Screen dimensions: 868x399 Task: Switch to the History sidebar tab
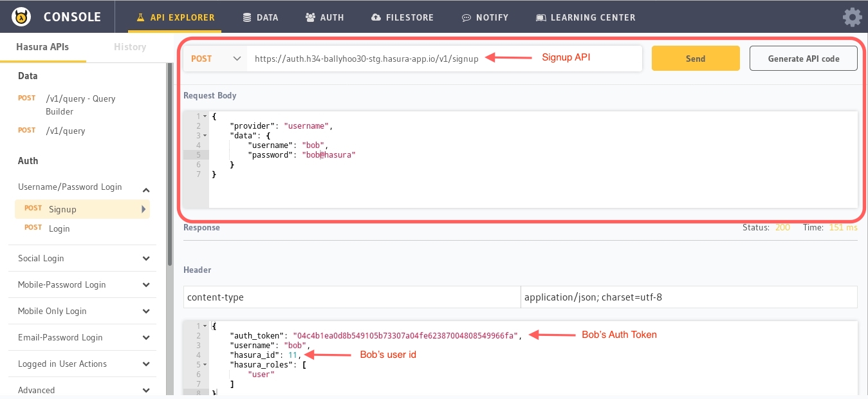point(130,47)
